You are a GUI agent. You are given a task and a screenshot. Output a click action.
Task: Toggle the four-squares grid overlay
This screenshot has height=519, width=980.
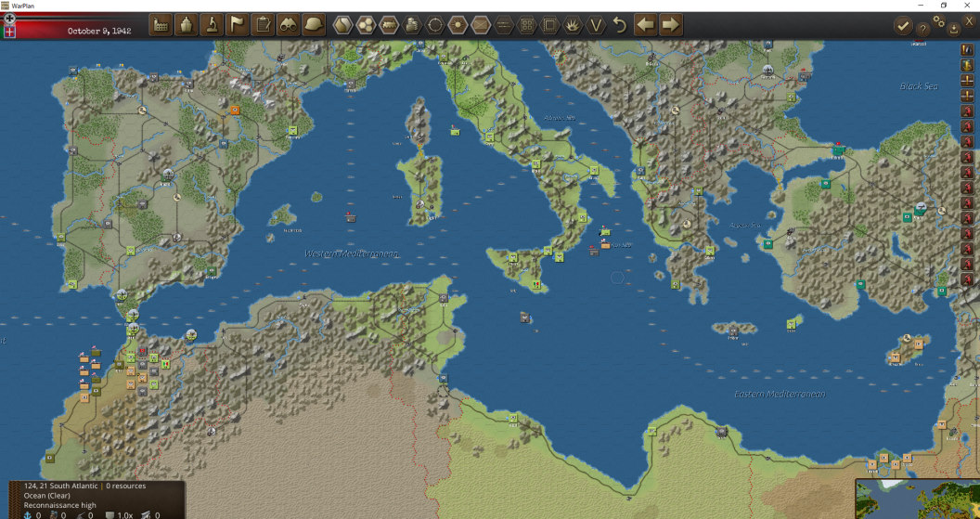pyautogui.click(x=527, y=25)
